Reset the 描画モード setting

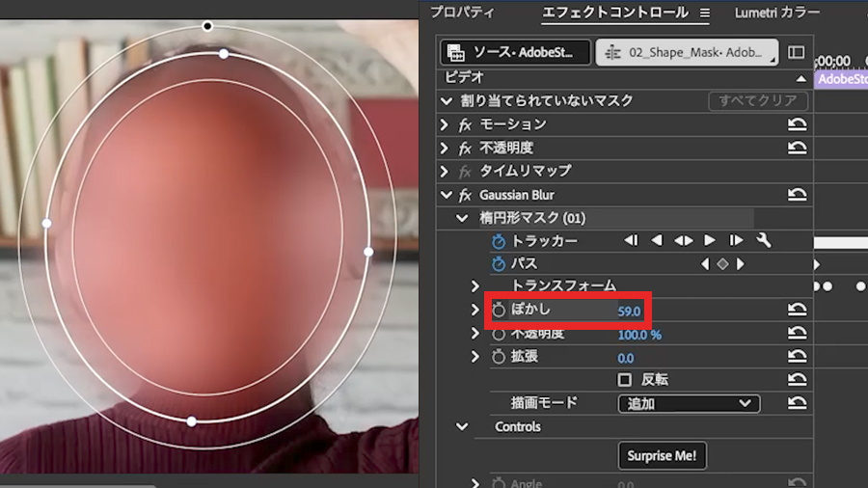tap(798, 402)
